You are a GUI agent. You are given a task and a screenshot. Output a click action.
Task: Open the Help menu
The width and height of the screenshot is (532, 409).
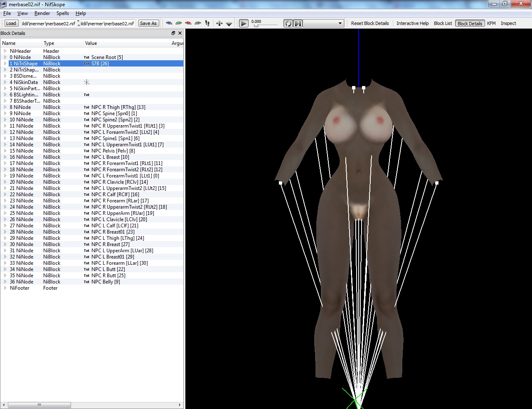point(81,13)
